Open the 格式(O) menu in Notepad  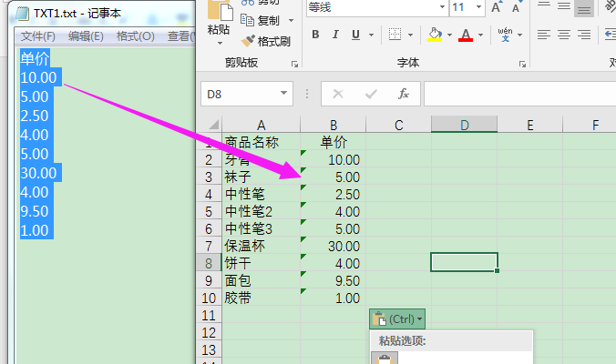(135, 36)
